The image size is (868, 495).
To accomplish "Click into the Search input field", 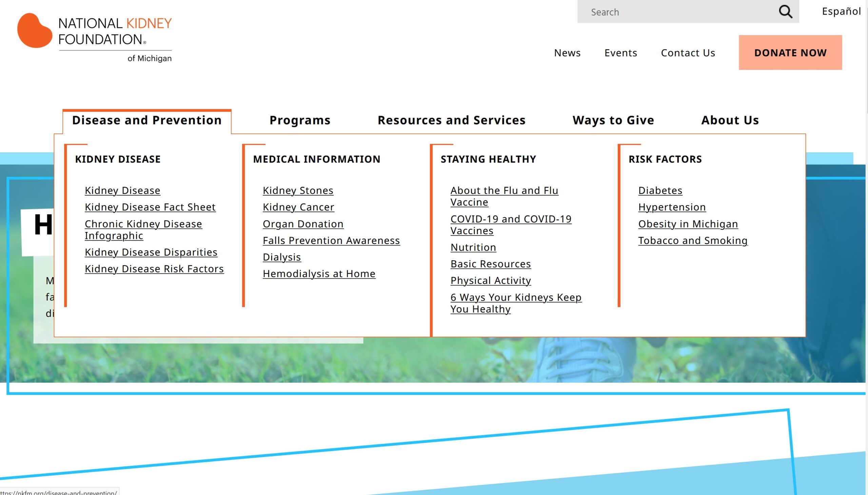I will 676,12.
